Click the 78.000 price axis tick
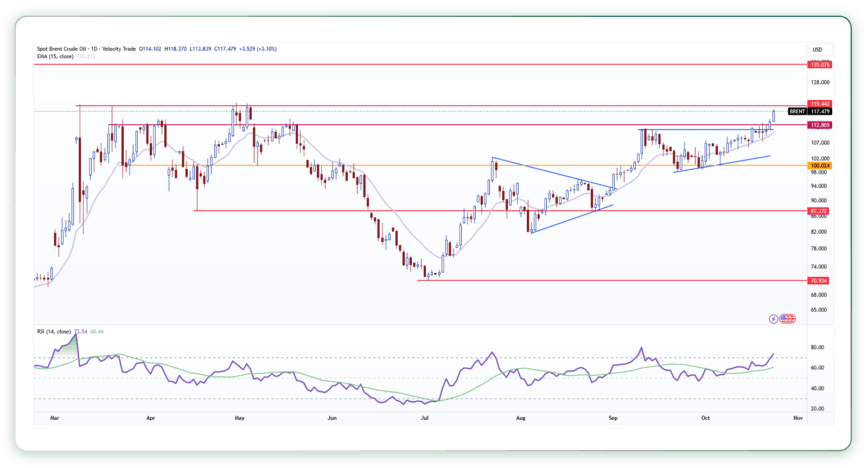Screen dimensions: 868x468 point(819,249)
